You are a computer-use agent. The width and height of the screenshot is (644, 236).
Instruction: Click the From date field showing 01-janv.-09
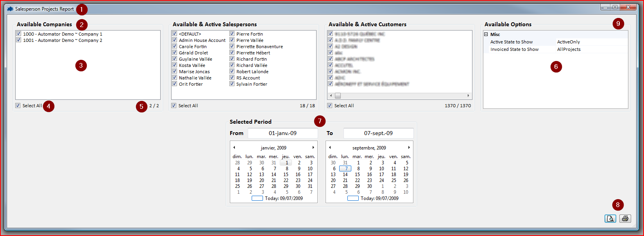283,133
